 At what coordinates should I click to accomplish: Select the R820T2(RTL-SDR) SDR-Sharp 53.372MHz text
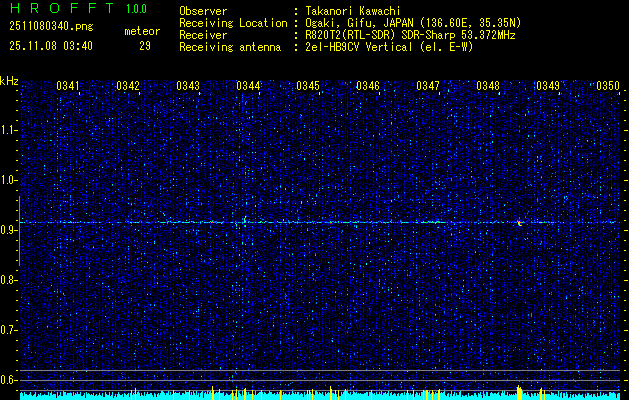coord(410,35)
